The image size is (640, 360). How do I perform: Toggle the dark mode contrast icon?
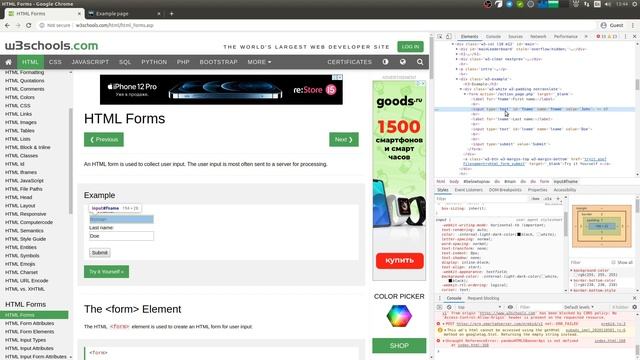click(385, 62)
